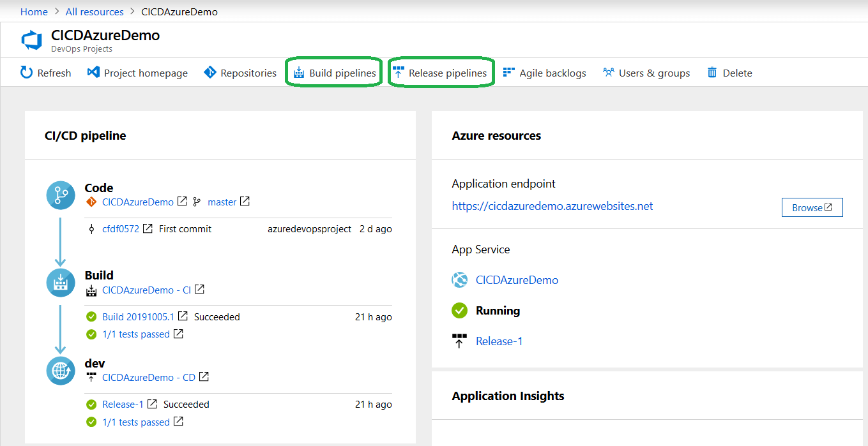Go to Home in the breadcrumb
Viewport: 868px width, 446px height.
[34, 11]
